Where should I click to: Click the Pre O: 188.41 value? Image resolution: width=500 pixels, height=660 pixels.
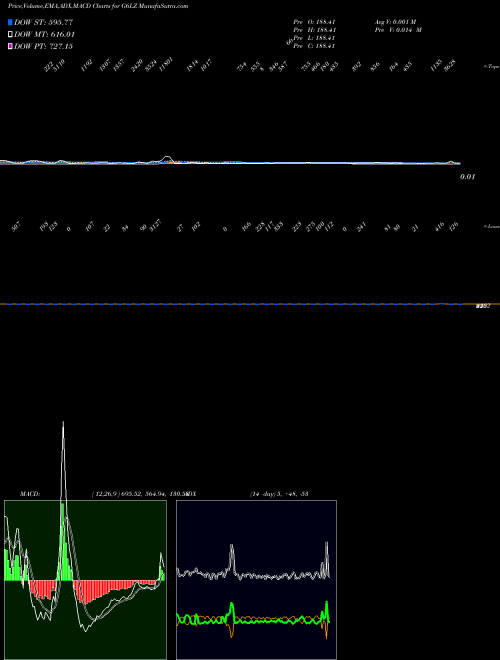(314, 22)
